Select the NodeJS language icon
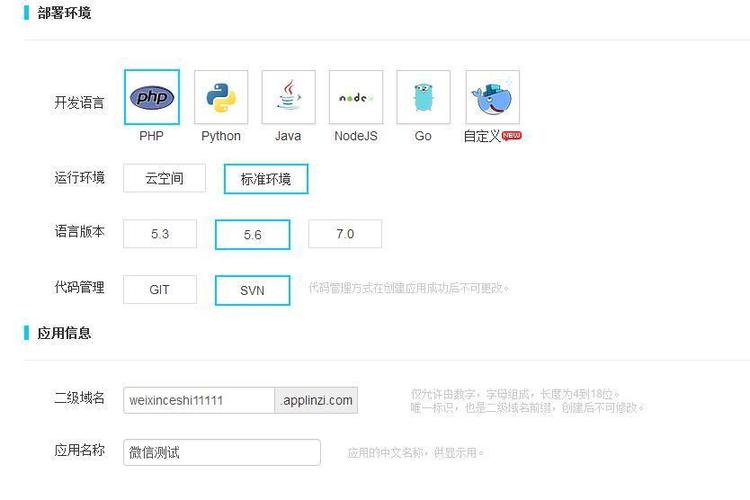This screenshot has width=750, height=500. pos(356,97)
